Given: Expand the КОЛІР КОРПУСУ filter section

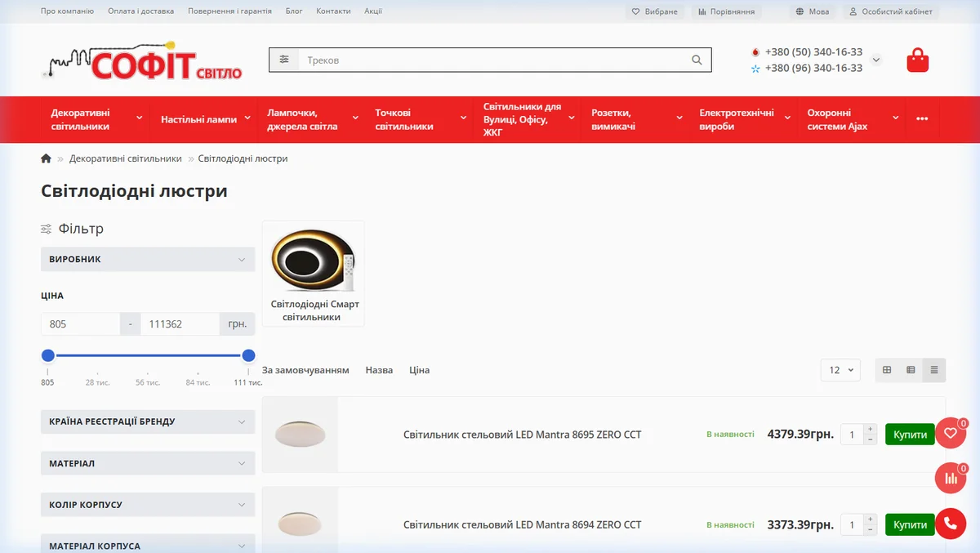Looking at the screenshot, I should (148, 505).
